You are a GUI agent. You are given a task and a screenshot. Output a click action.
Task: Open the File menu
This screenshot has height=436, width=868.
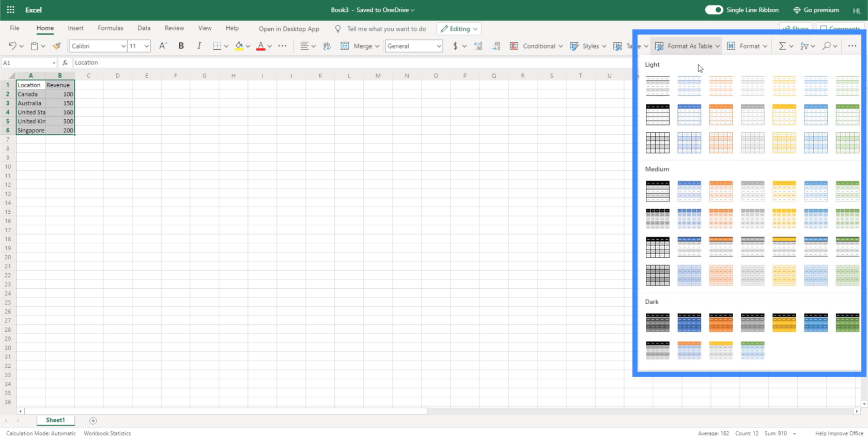pyautogui.click(x=14, y=28)
